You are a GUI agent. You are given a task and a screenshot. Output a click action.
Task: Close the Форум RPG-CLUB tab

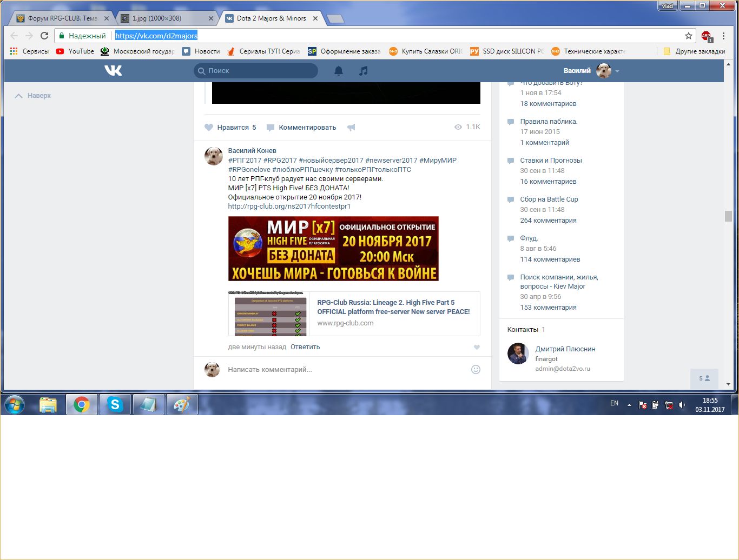[107, 18]
